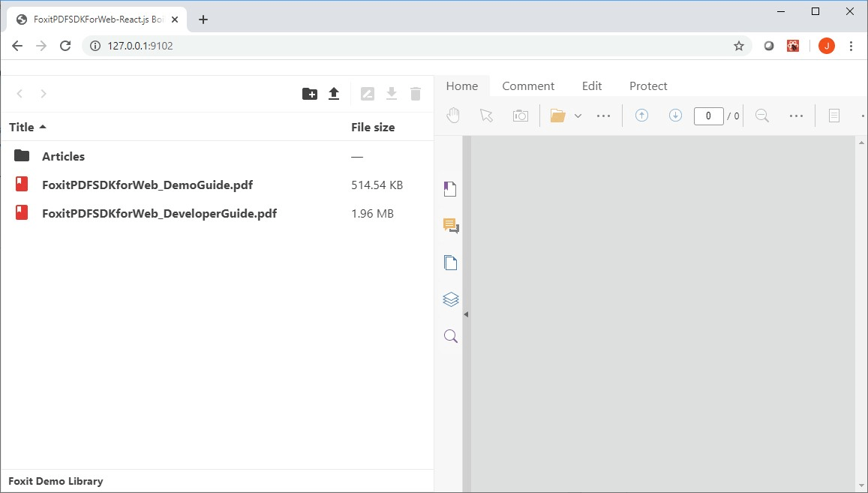This screenshot has width=868, height=493.
Task: Go forward in file library navigation
Action: click(x=44, y=94)
